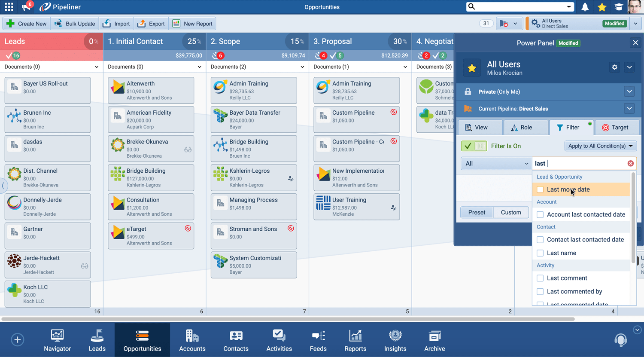This screenshot has width=644, height=357.
Task: Open the Navigator icon in bottom bar
Action: point(57,340)
